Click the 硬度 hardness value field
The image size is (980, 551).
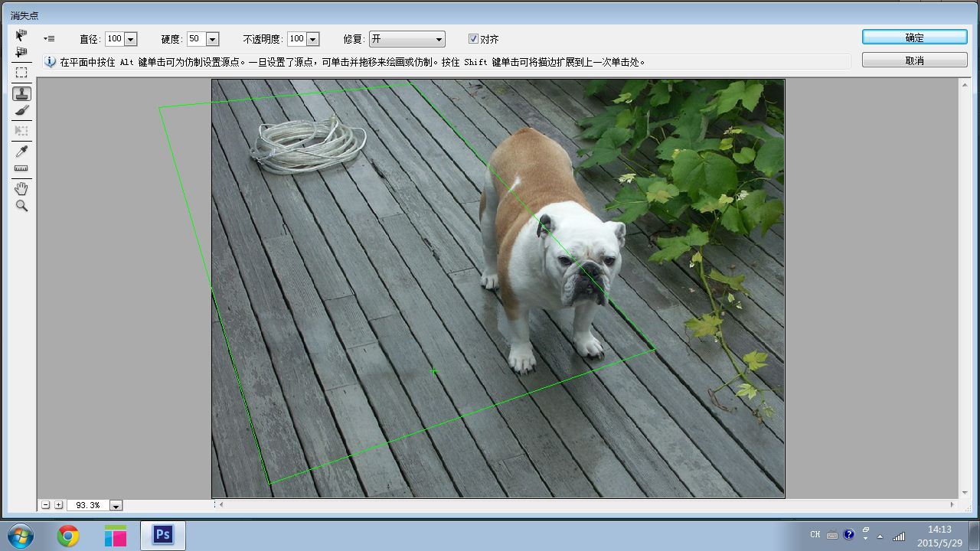(x=196, y=39)
